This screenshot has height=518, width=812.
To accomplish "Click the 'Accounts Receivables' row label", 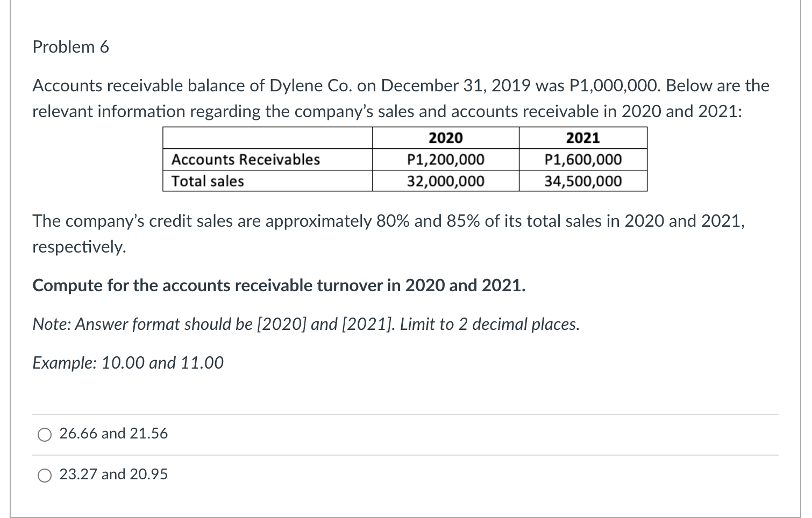I will pos(246,160).
